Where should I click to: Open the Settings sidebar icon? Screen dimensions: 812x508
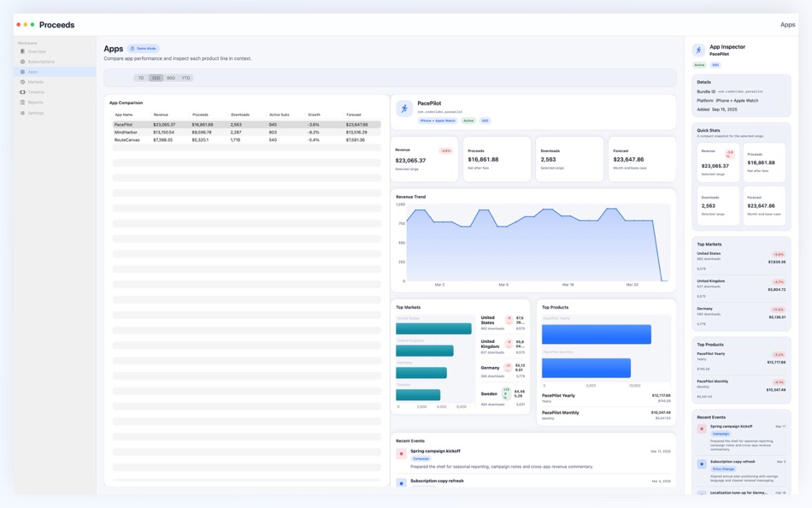(22, 113)
